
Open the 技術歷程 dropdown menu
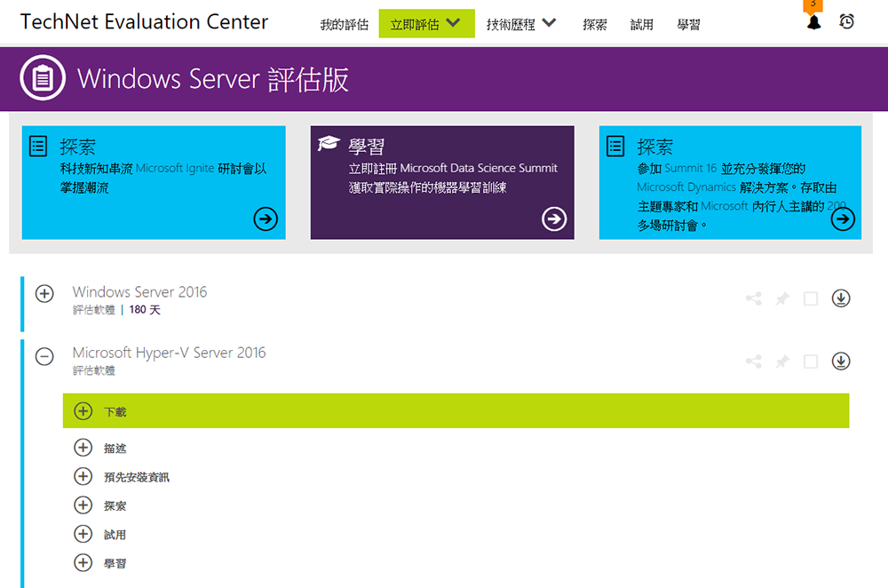pyautogui.click(x=521, y=24)
